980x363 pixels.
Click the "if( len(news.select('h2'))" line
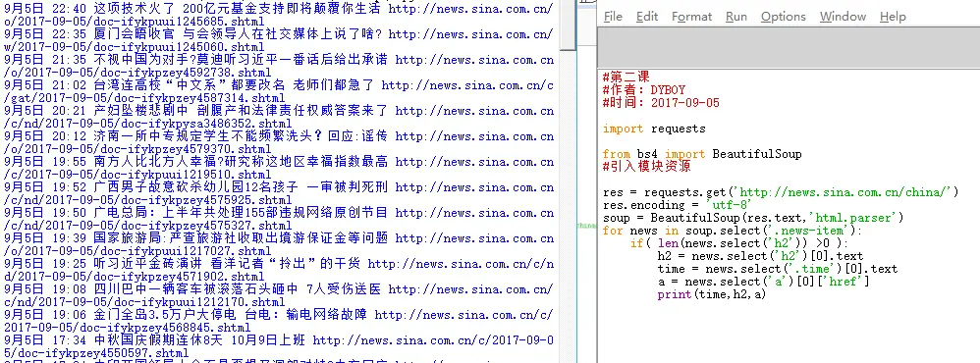tap(739, 243)
